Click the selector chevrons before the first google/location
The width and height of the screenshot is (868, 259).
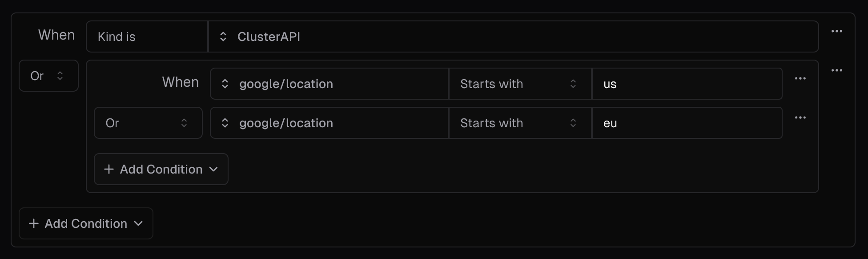(x=225, y=84)
